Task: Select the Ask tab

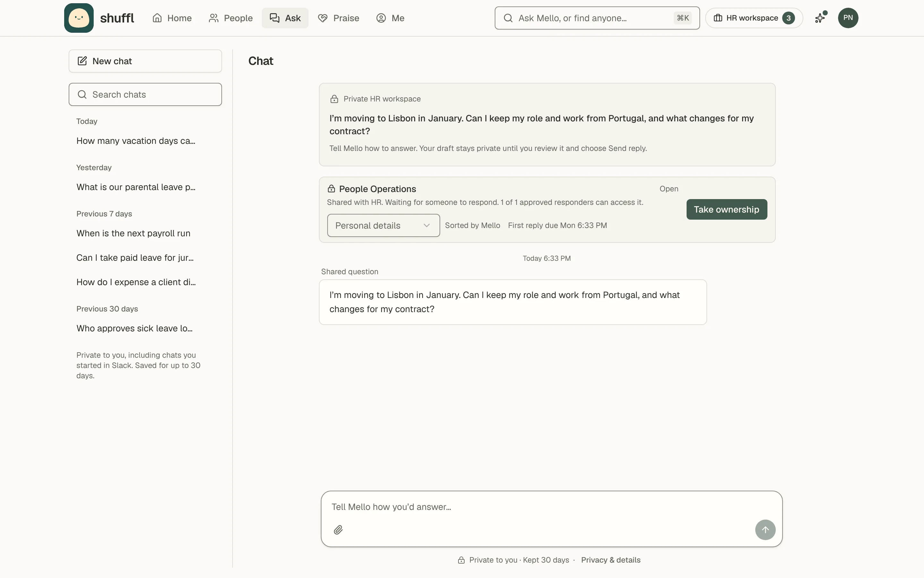Action: [x=285, y=18]
